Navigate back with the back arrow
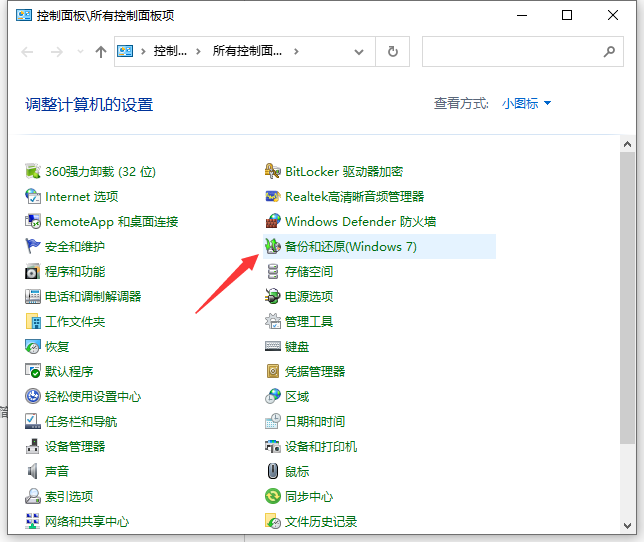The image size is (644, 542). pos(28,52)
